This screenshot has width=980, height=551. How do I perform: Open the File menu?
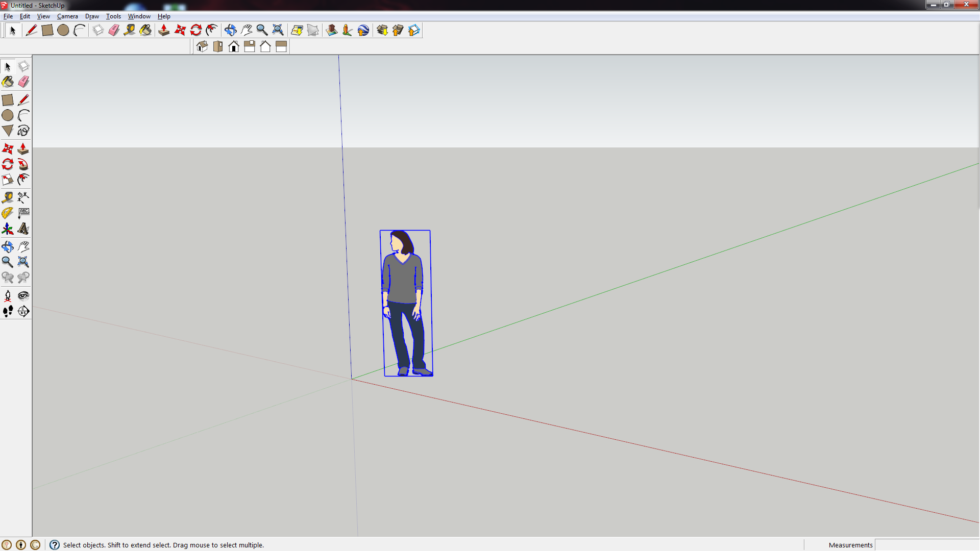point(8,16)
